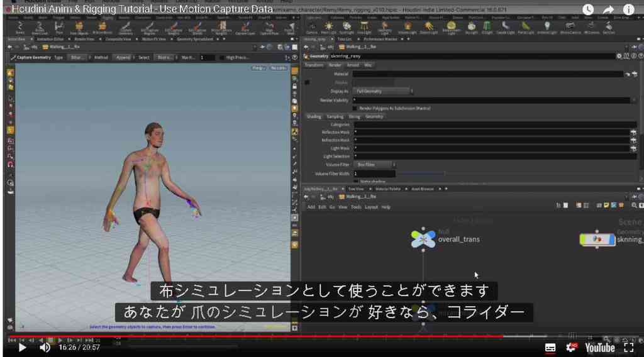644x357 pixels.
Task: Click the Share arrow icon
Action: (x=608, y=9)
